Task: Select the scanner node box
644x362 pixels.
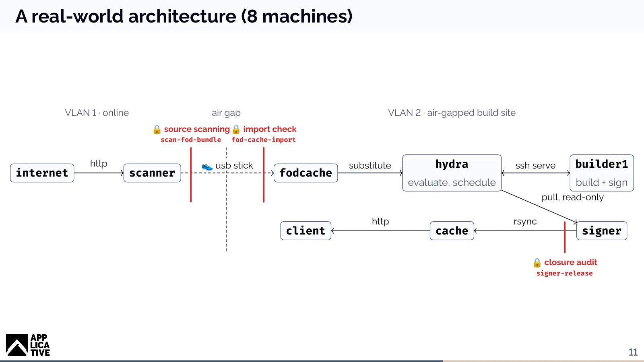Action: coord(152,173)
